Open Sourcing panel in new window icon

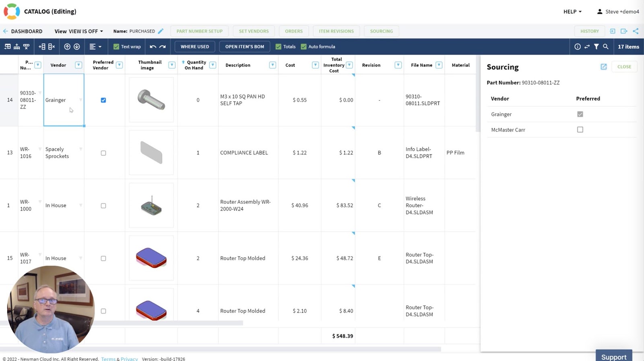603,67
